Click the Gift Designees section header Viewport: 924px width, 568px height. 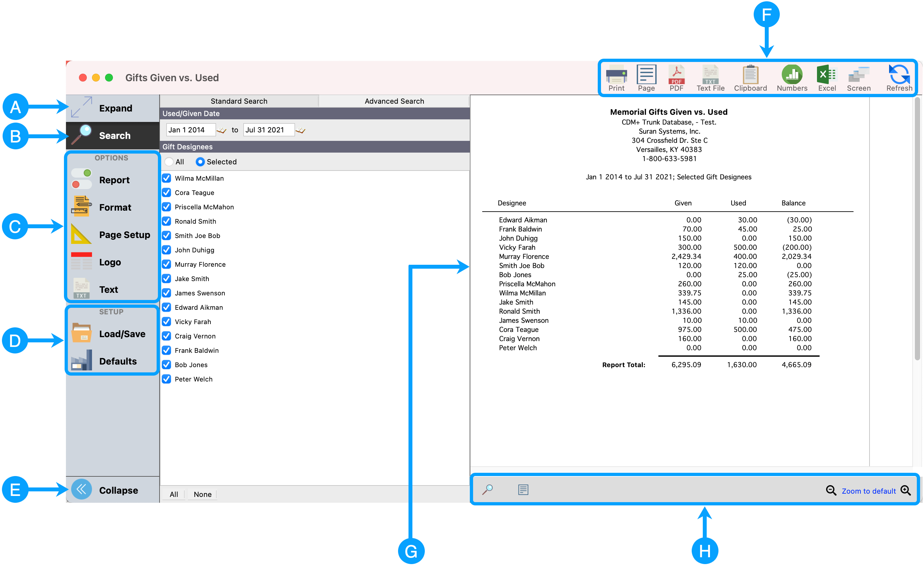[x=315, y=147]
